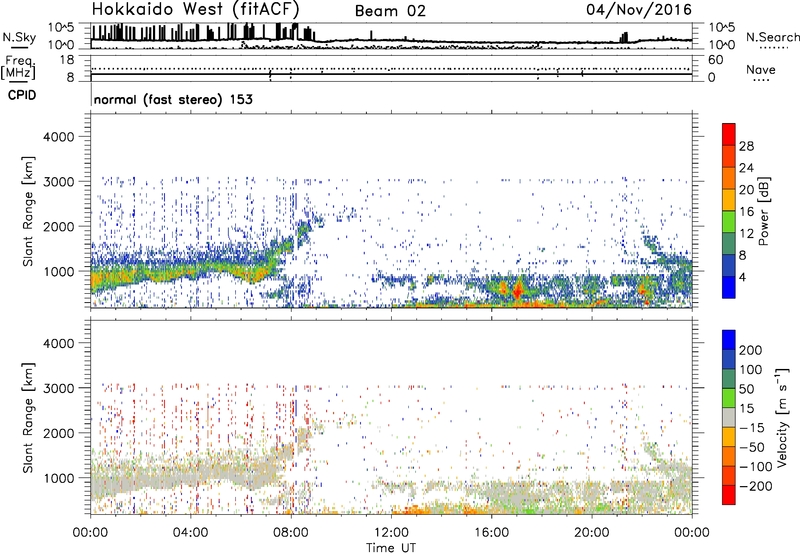Image resolution: width=800 pixels, height=554 pixels.
Task: Click the '-200' label on the Velocity color bar
Action: coord(756,486)
